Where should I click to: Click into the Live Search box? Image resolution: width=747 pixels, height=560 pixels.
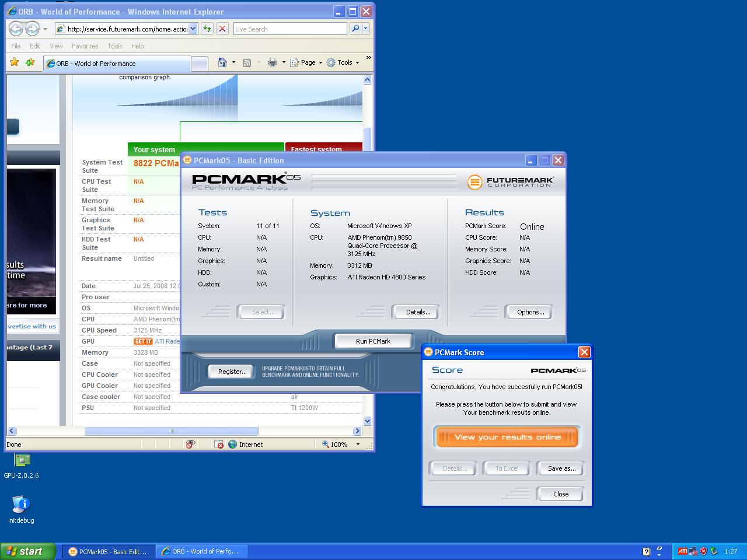(x=289, y=29)
